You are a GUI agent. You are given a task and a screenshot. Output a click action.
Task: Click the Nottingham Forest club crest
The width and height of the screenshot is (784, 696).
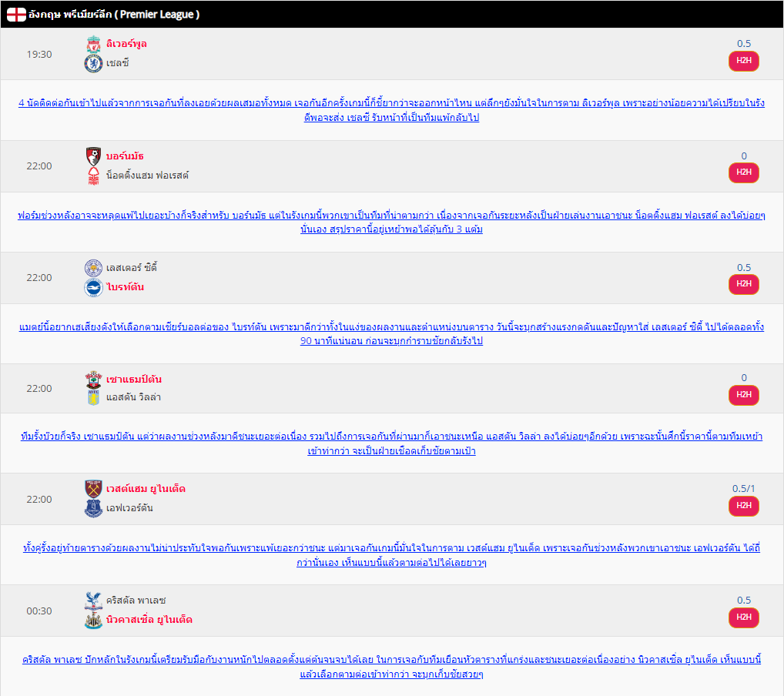coord(93,176)
